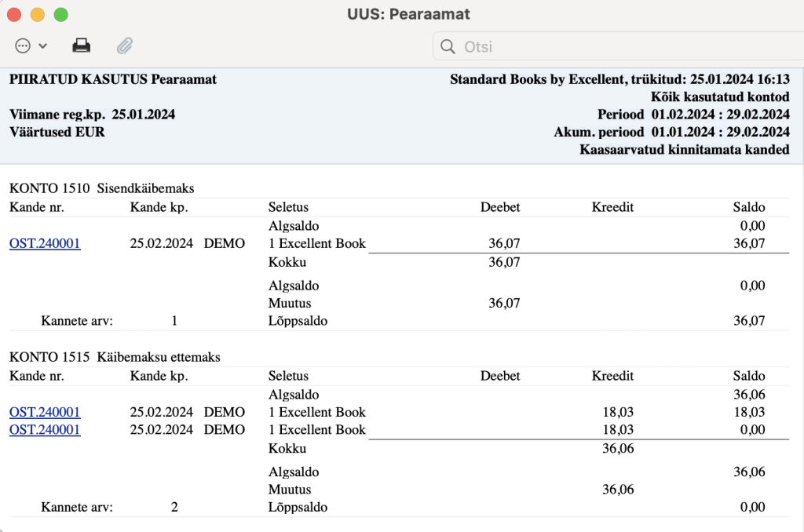Open OST.240001 link under KONTO 1510
Viewport: 804px width, 532px height.
[45, 243]
